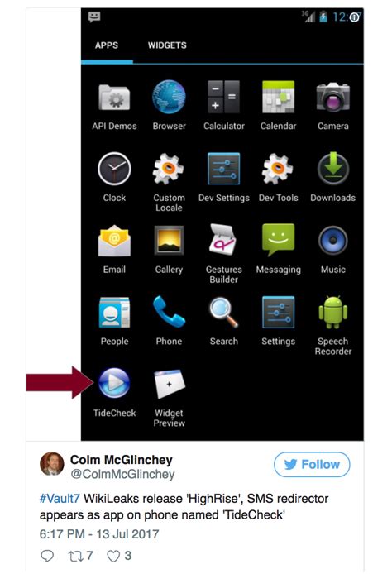Open the @ColmMcGlinchey profile handle
This screenshot has width=392, height=574.
coord(122,474)
